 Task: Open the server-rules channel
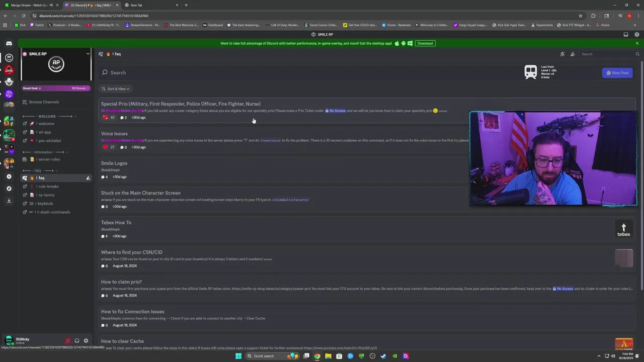tap(56, 159)
